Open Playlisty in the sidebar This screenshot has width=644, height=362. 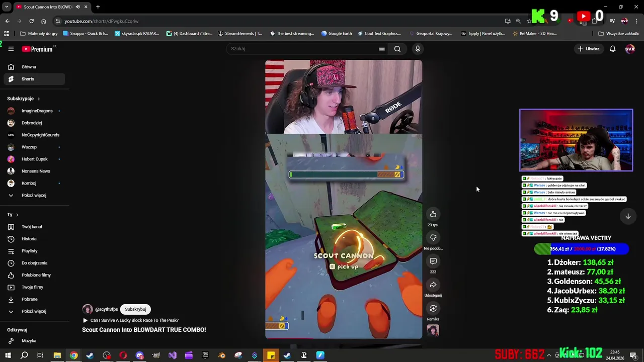[34, 251]
